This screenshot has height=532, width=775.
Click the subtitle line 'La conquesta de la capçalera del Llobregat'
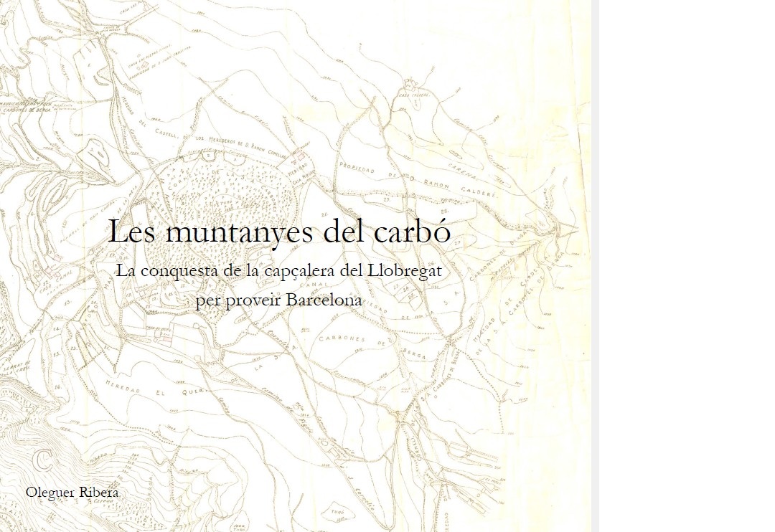point(278,272)
